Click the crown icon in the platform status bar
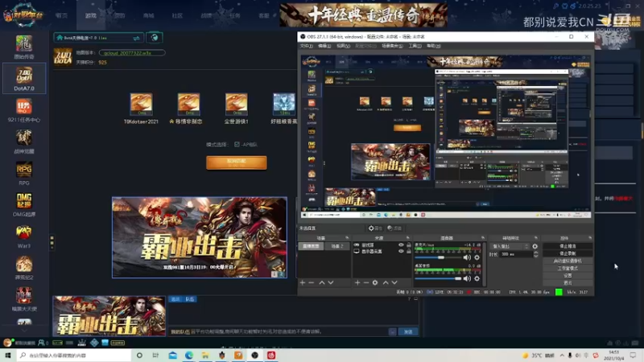This screenshot has width=644, height=362. pos(82,343)
